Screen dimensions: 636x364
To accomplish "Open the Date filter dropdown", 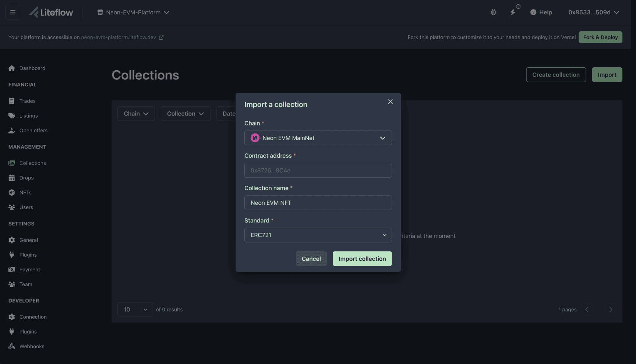I will (226, 114).
